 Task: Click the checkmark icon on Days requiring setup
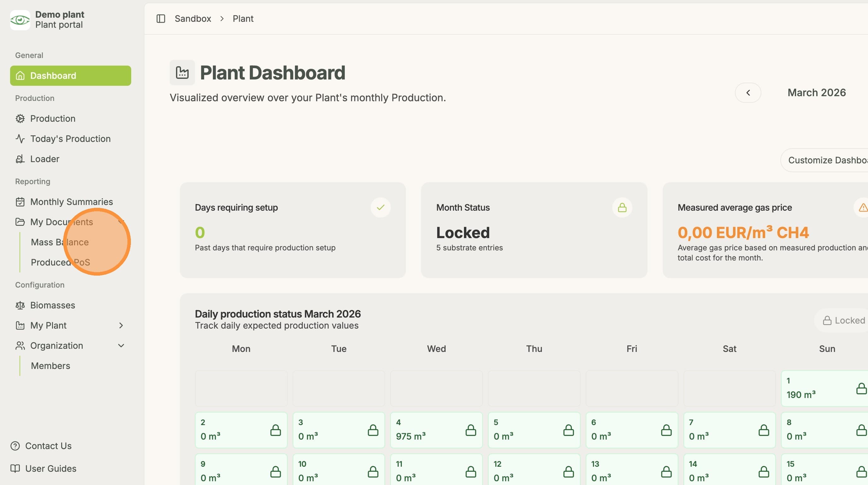point(380,207)
